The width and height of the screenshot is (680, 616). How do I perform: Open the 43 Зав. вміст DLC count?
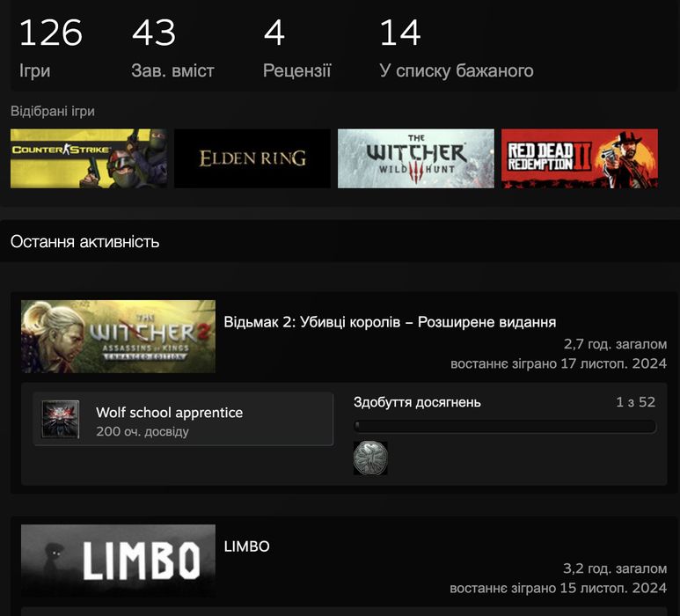172,48
